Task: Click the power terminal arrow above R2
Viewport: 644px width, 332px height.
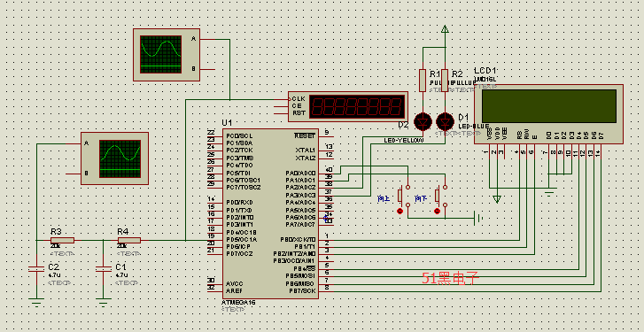Action: 445,28
